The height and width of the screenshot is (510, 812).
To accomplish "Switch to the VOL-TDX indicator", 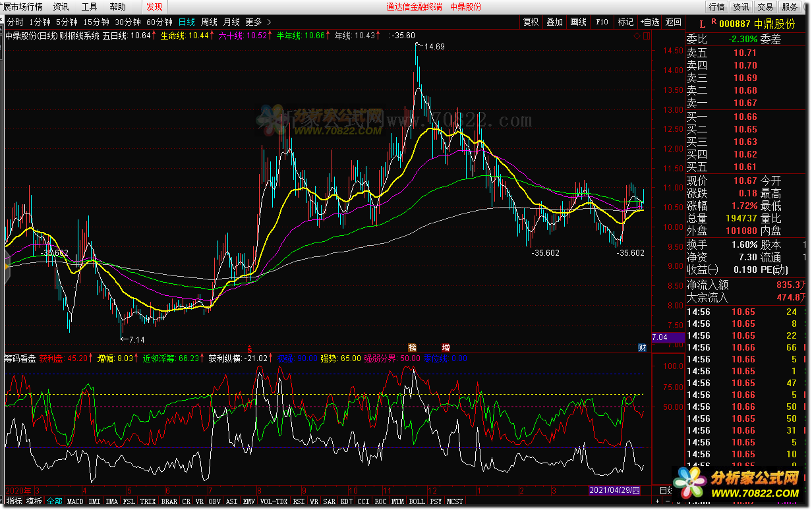I will click(x=274, y=501).
